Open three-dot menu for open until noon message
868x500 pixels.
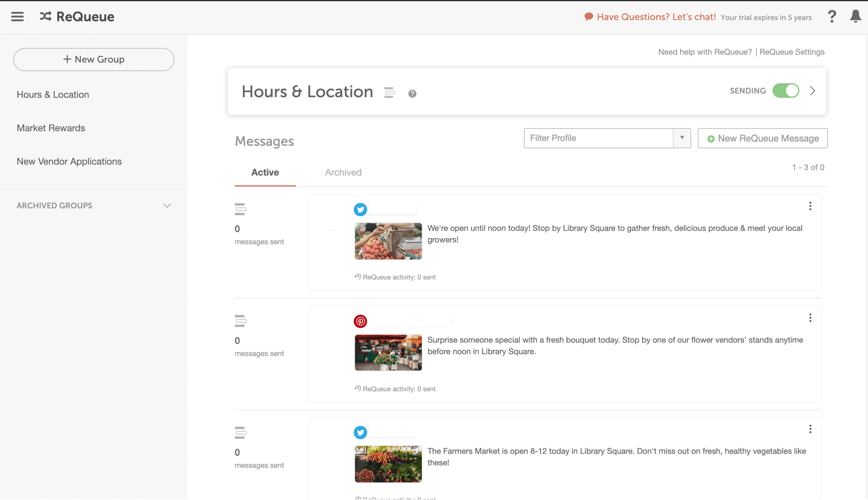[x=810, y=206]
